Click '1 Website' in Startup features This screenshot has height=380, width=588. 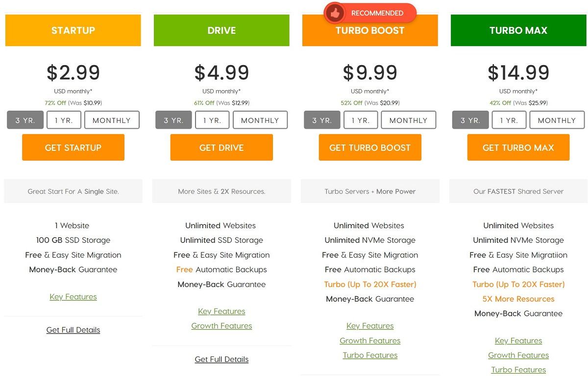pyautogui.click(x=72, y=226)
